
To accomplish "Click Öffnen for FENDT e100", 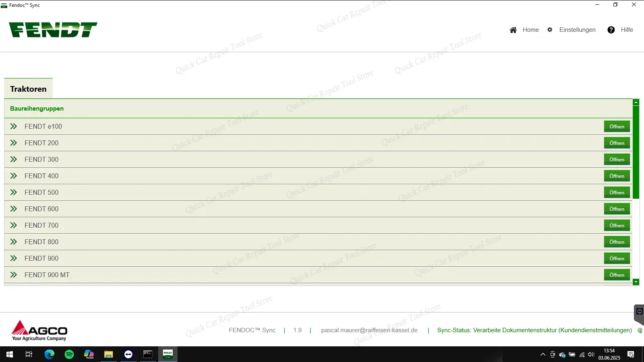I will 617,126.
